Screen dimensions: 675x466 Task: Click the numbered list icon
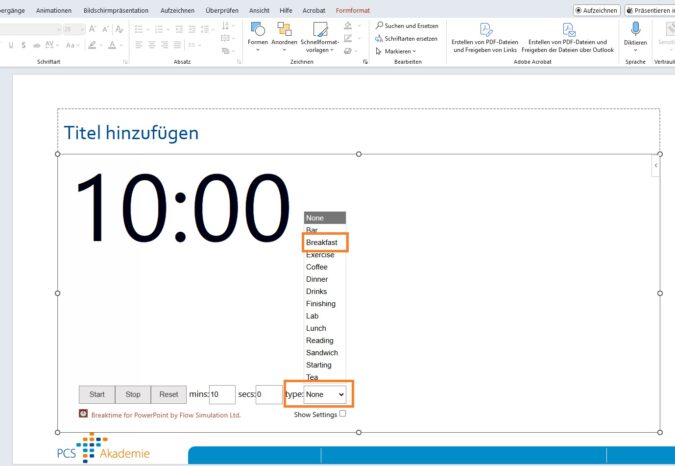pos(159,29)
